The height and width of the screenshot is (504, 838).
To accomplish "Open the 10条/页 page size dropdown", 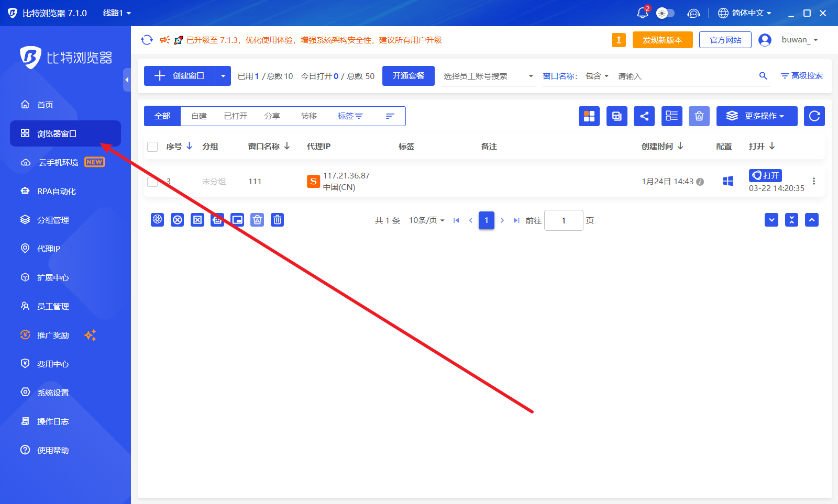I will (x=426, y=220).
